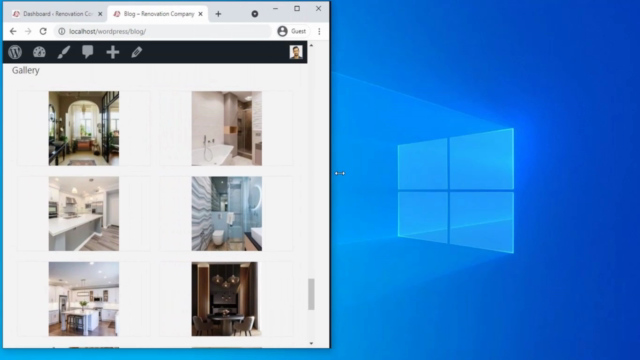The image size is (640, 360).
Task: Open the WordPress logo menu
Action: click(15, 52)
